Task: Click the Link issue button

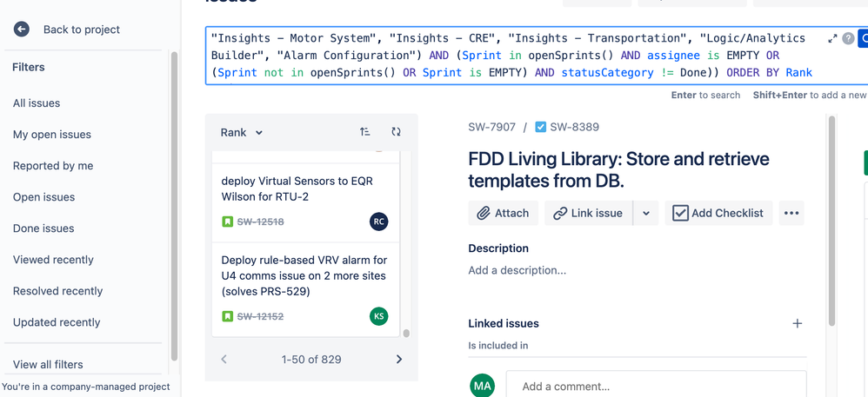Action: pos(589,213)
